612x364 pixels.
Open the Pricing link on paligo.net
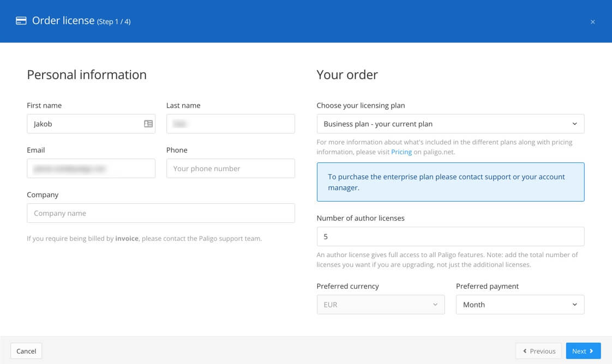pyautogui.click(x=401, y=151)
